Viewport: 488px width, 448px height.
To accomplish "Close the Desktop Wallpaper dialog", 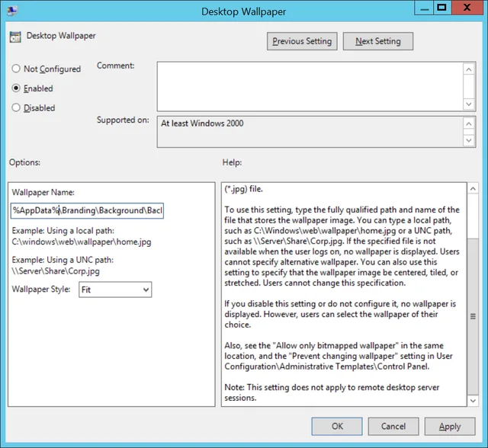I will (467, 8).
